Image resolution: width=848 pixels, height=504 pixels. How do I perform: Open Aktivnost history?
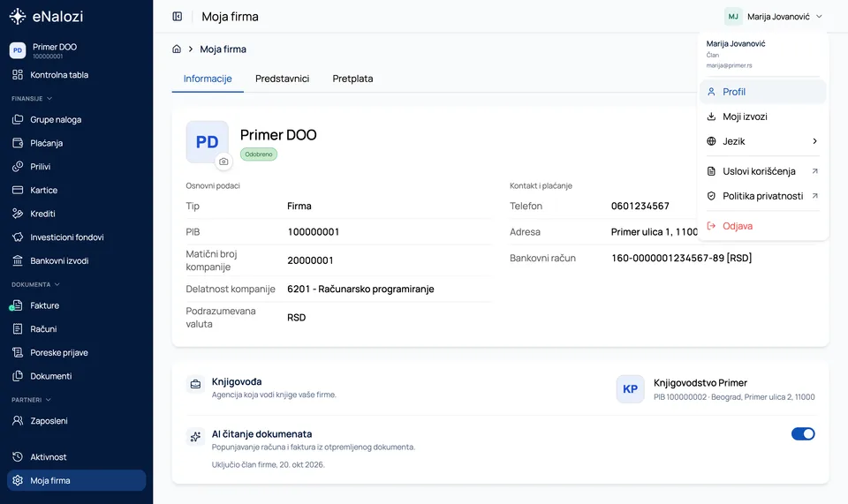(76, 457)
